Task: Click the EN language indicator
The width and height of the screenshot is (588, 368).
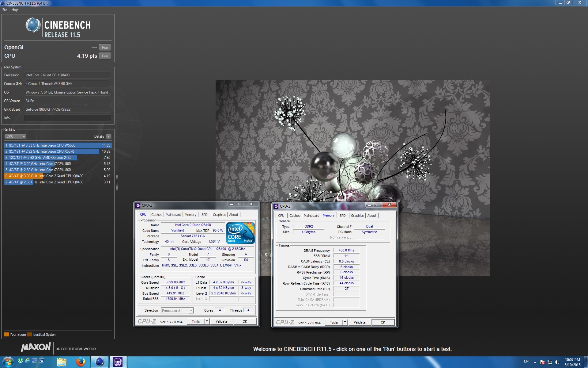Action: coord(526,361)
